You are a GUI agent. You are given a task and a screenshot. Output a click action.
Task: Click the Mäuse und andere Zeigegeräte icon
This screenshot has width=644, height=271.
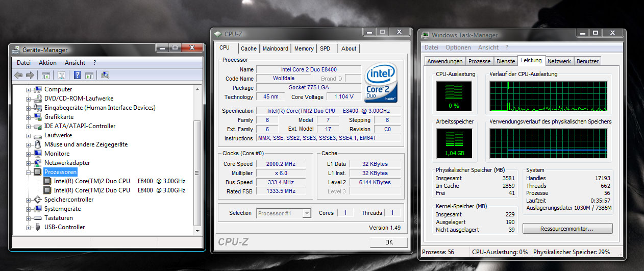pos(38,144)
